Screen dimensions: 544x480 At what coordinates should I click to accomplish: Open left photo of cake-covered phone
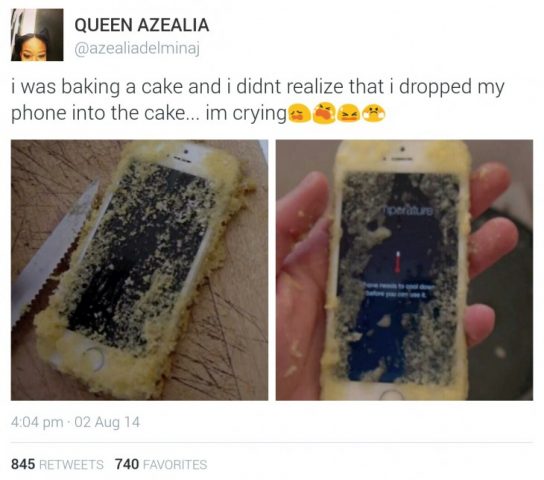coord(139,270)
